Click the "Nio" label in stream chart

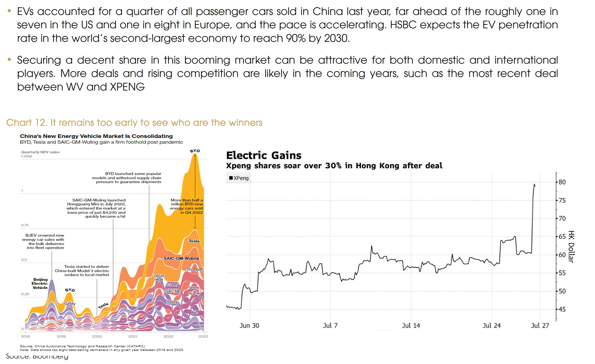coord(195,313)
